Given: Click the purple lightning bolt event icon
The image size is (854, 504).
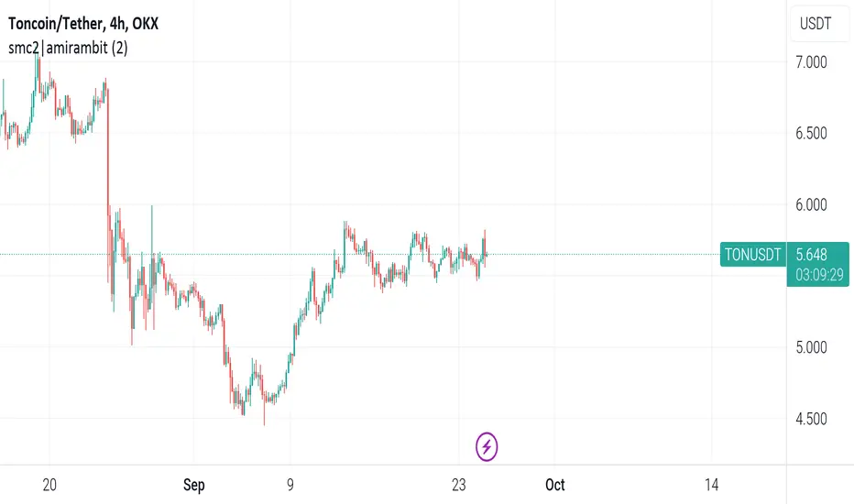Looking at the screenshot, I should point(487,447).
